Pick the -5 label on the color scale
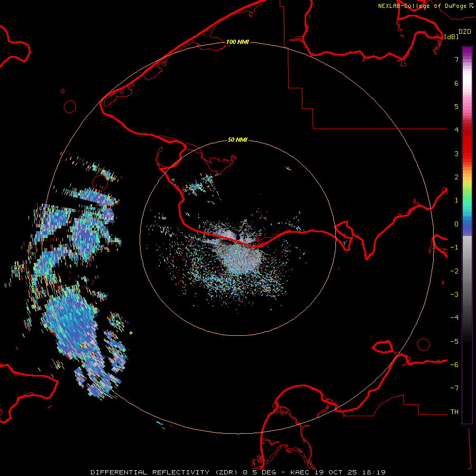 [x=454, y=342]
